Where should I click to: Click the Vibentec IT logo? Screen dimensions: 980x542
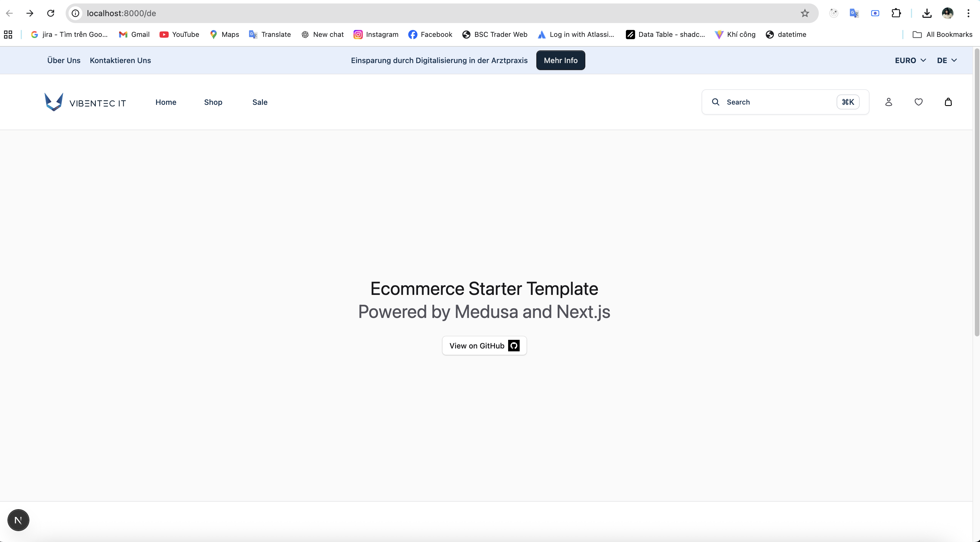point(85,103)
